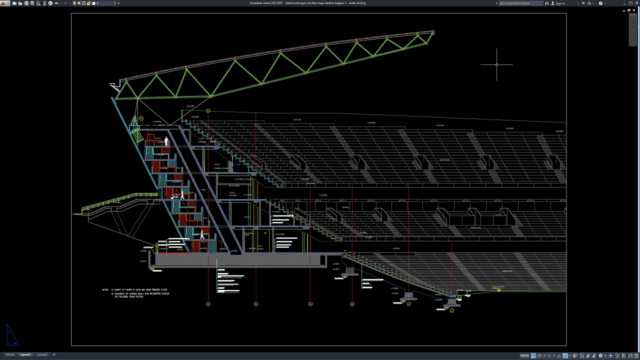Toggle polar tracking in status bar
This screenshot has height=360, width=640.
(x=539, y=356)
